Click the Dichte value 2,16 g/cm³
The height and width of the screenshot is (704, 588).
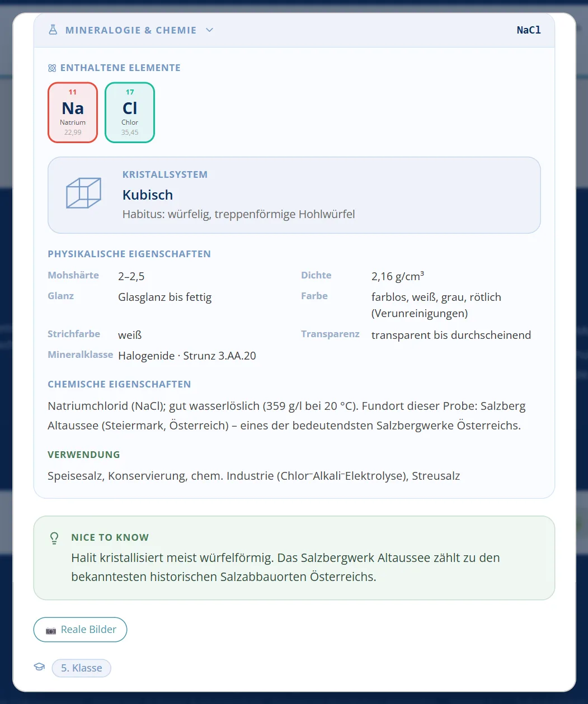click(x=398, y=276)
